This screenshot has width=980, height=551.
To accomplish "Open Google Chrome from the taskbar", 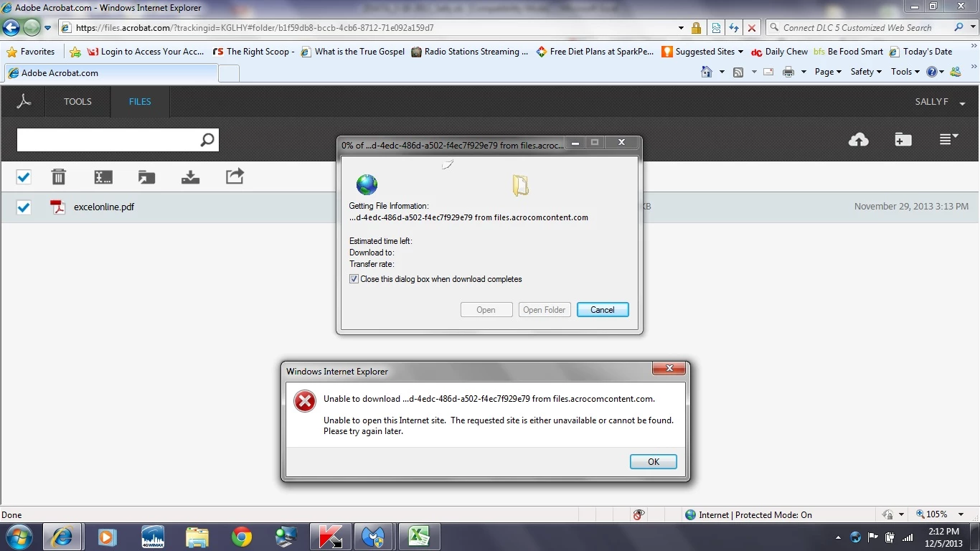I will tap(242, 537).
